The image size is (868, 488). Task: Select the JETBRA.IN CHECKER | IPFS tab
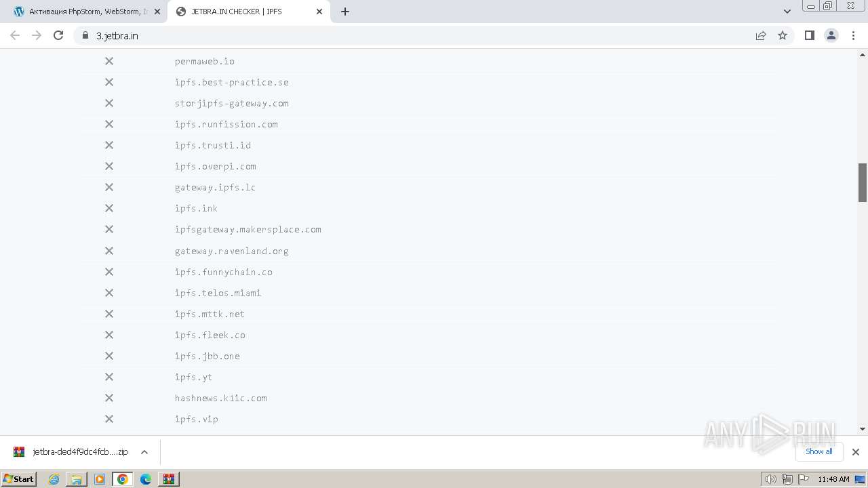pos(248,12)
